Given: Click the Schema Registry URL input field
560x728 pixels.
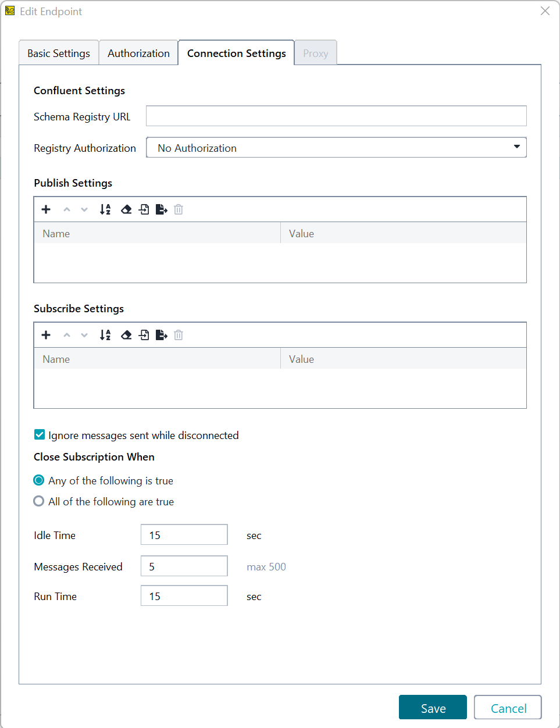Looking at the screenshot, I should point(336,116).
